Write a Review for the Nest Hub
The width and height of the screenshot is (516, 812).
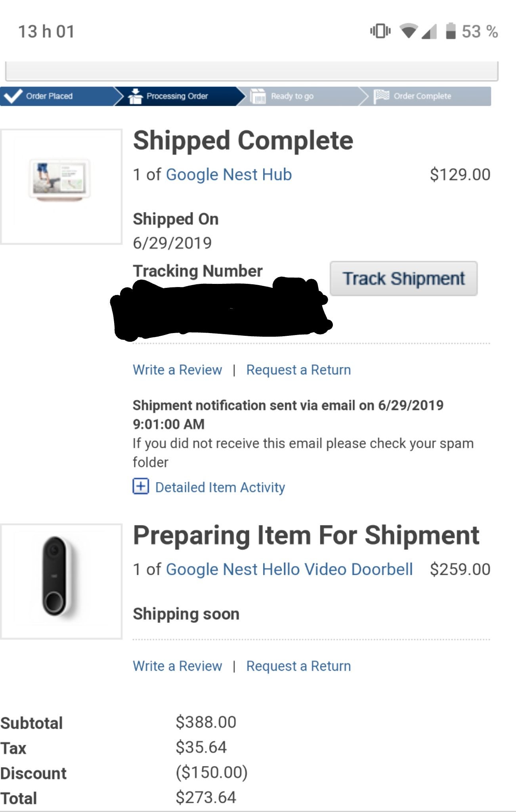178,370
